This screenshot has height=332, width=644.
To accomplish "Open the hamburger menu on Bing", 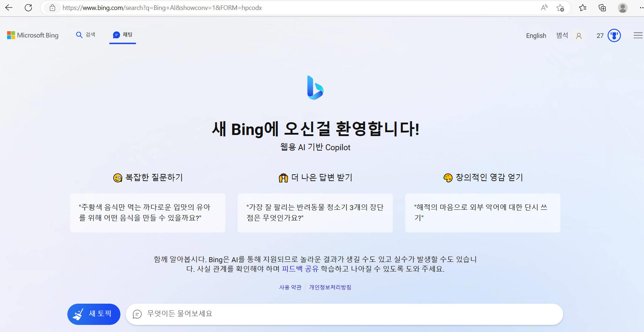I will [638, 35].
